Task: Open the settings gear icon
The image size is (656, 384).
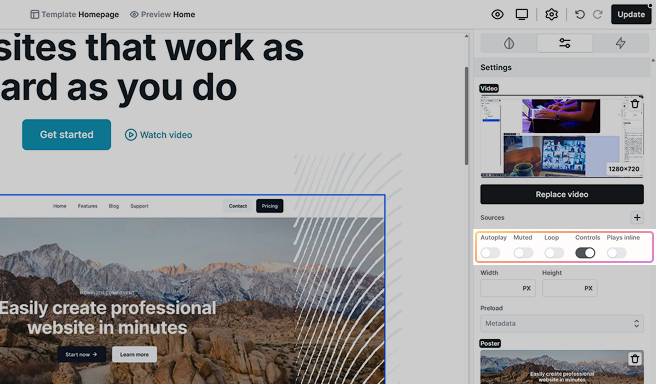Action: coord(551,15)
